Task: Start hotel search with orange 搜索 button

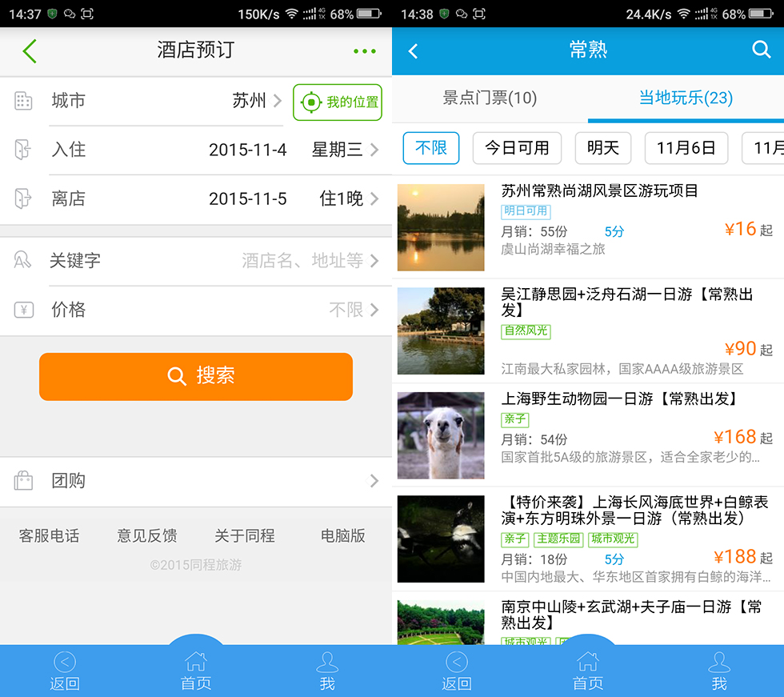Action: (x=196, y=376)
